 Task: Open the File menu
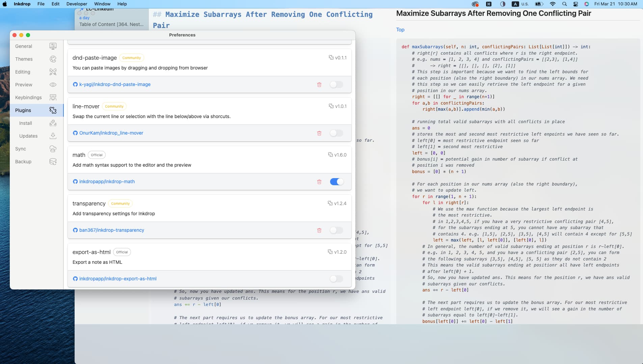click(41, 4)
